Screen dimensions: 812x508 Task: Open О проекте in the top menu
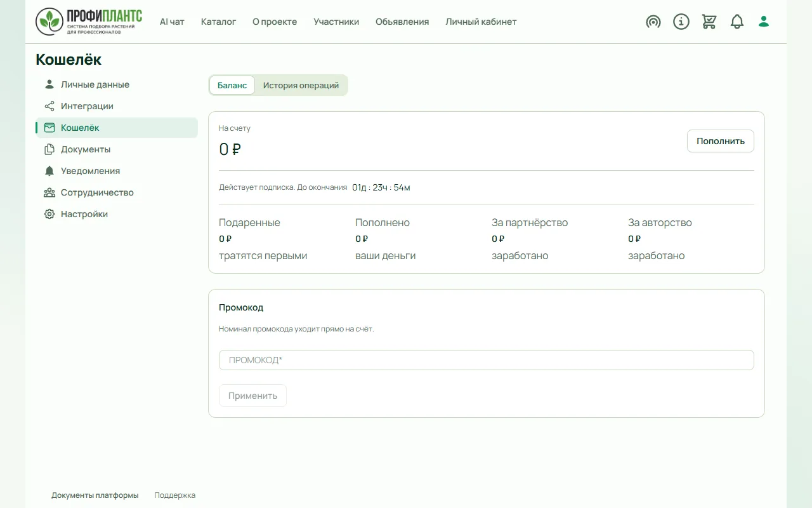pos(275,22)
